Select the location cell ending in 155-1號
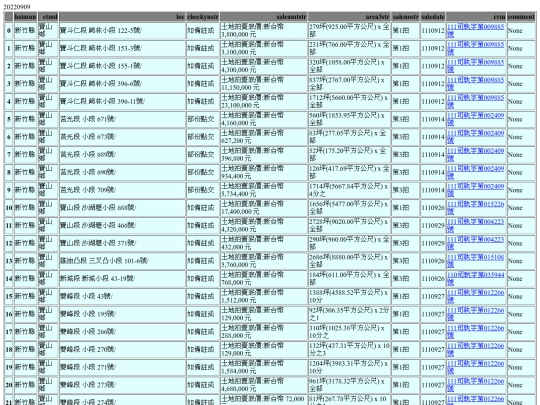Screen dimensions: 540x405 pyautogui.click(x=122, y=66)
